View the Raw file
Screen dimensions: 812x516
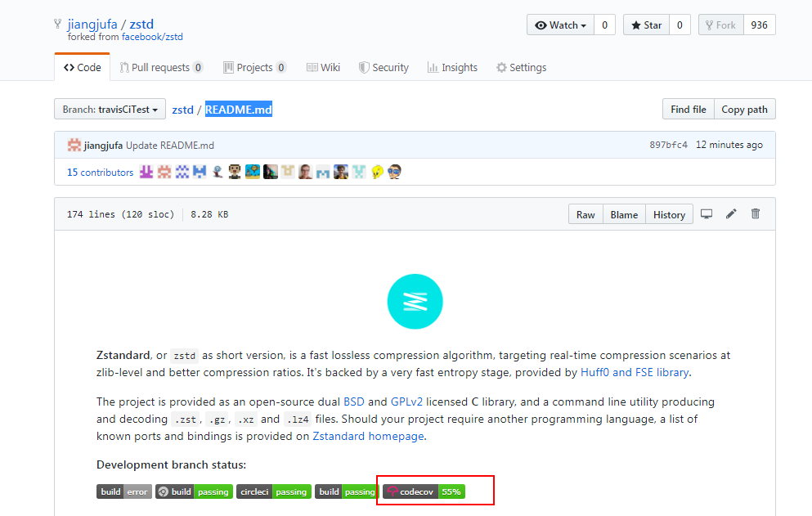[585, 214]
